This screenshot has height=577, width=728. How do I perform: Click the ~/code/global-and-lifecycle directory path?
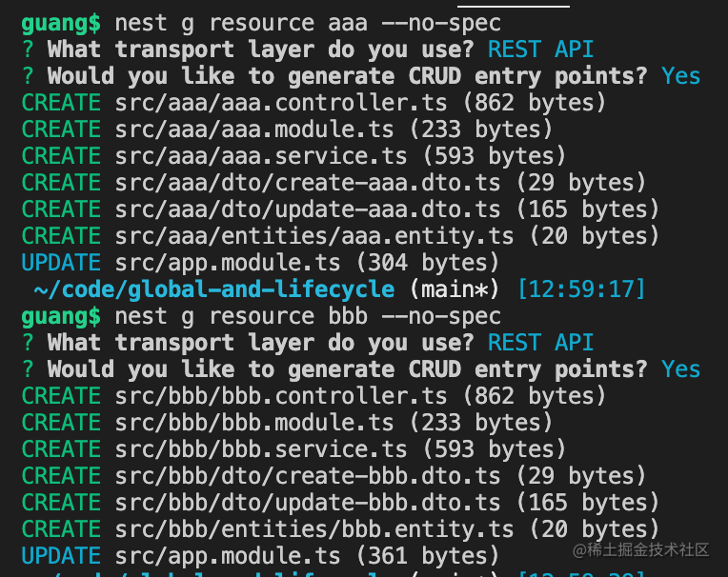pos(213,289)
